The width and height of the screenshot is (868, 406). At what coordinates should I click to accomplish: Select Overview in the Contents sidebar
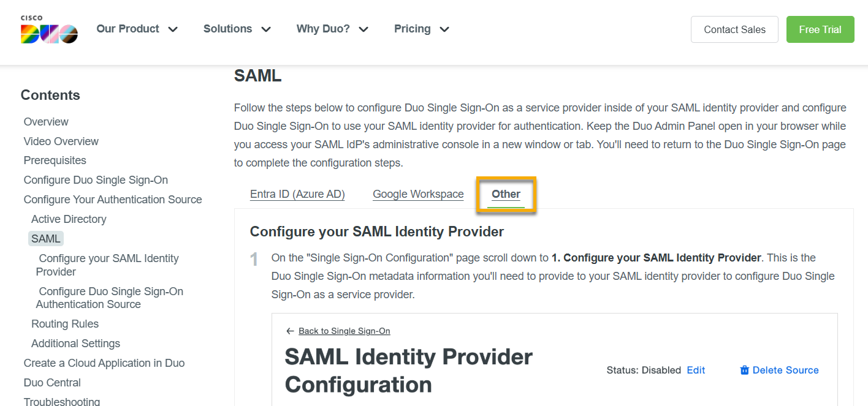coord(45,121)
